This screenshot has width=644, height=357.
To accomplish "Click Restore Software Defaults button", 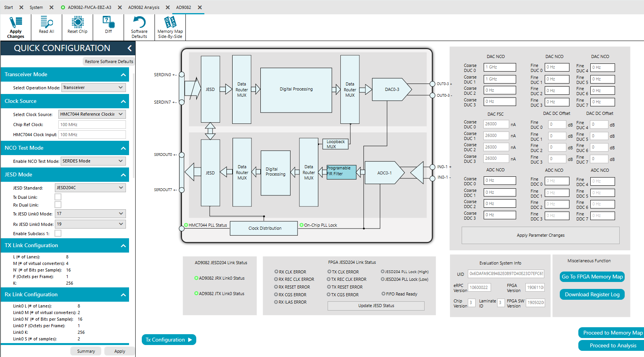I will (109, 61).
